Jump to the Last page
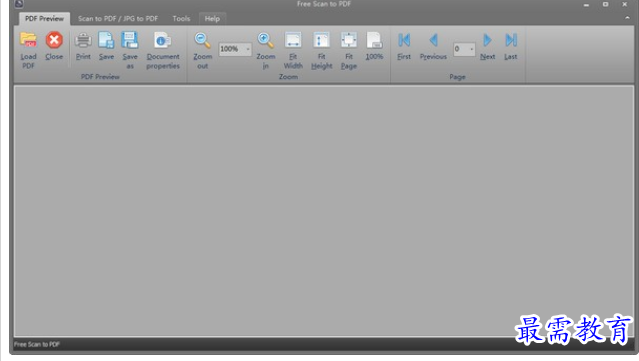 point(511,45)
